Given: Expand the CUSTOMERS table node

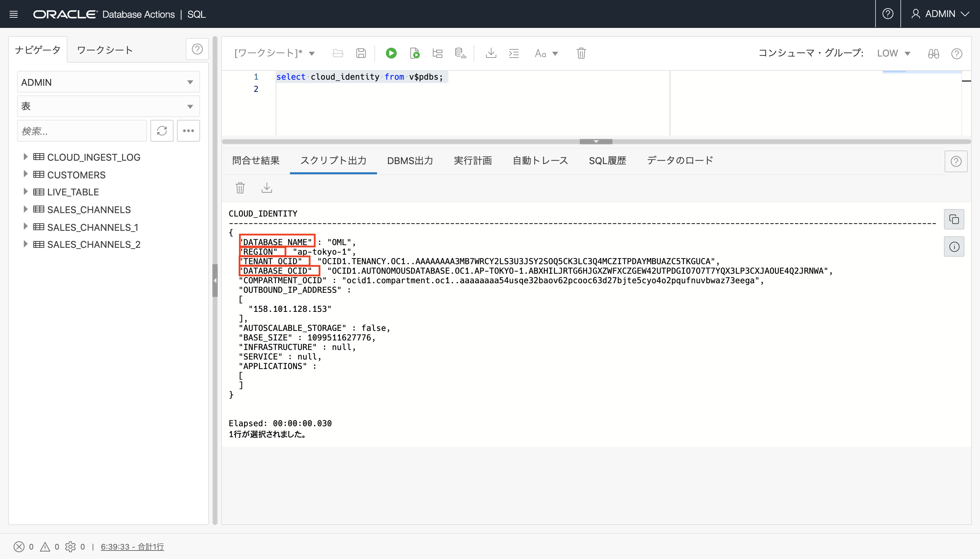Looking at the screenshot, I should 25,174.
